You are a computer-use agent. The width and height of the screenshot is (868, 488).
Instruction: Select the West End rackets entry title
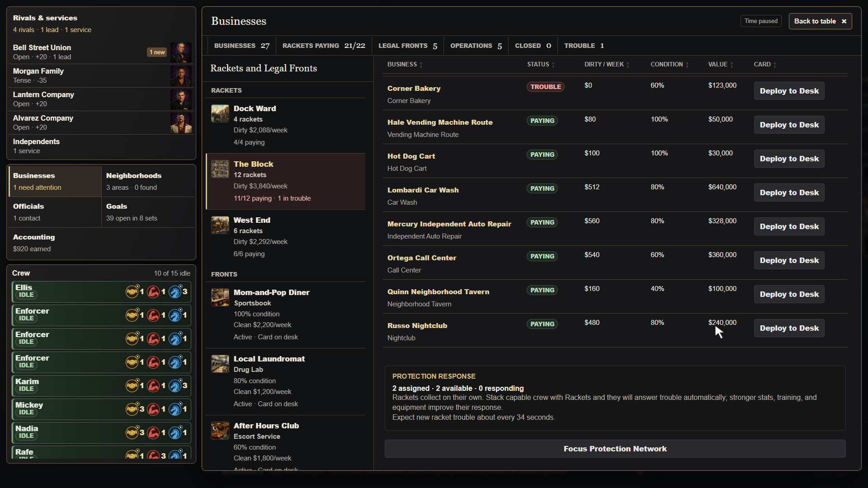coord(252,220)
